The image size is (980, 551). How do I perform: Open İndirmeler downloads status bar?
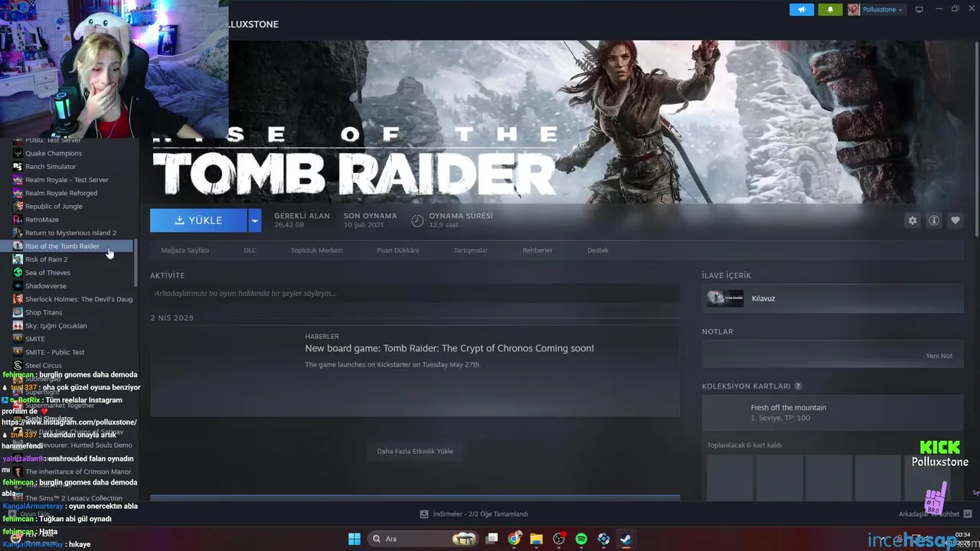(475, 514)
